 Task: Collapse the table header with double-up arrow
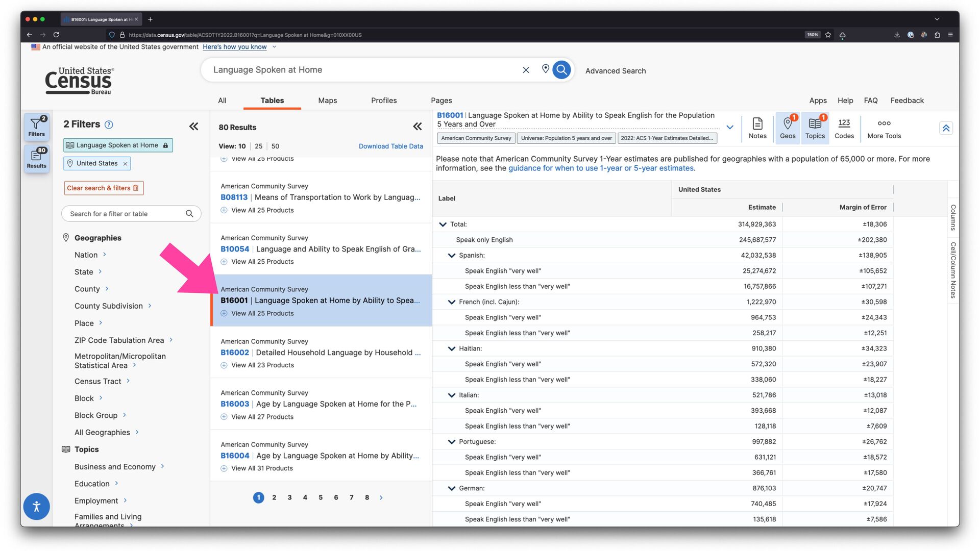[x=946, y=128]
